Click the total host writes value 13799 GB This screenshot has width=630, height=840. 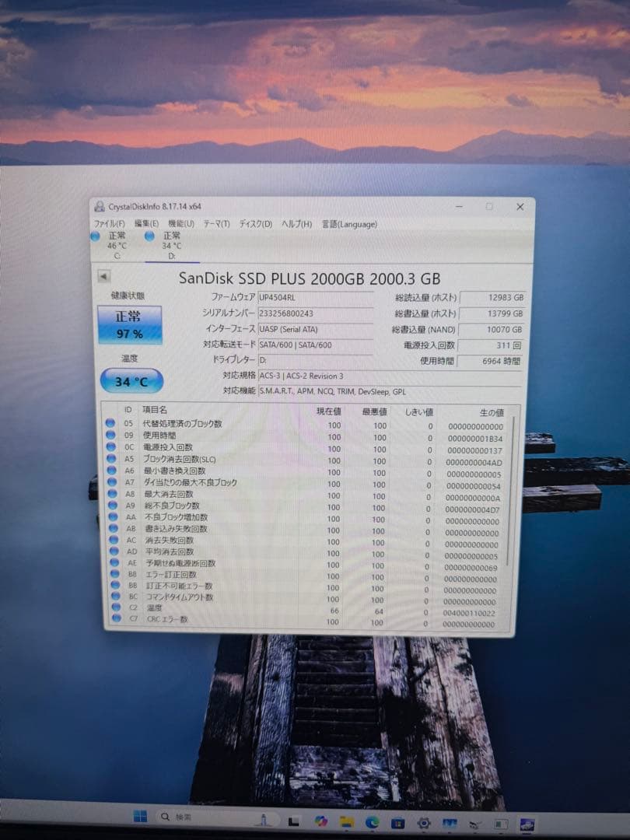pyautogui.click(x=492, y=313)
